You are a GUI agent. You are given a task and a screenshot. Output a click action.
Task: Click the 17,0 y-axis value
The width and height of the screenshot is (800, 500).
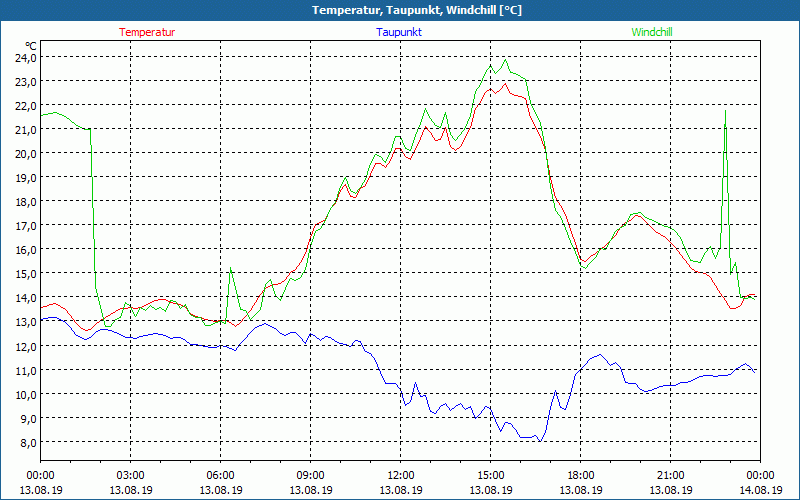(x=26, y=226)
